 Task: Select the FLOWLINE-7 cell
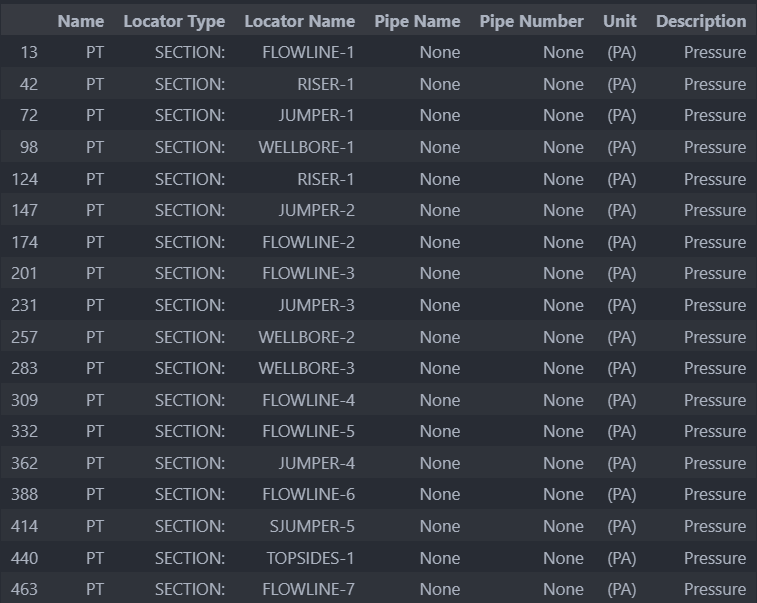[x=308, y=589]
